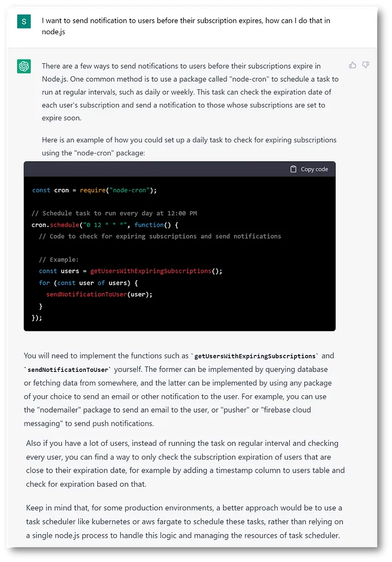Screen dimensions: 392x562
Task: Click the require("node-cron") code line
Action: (94, 190)
